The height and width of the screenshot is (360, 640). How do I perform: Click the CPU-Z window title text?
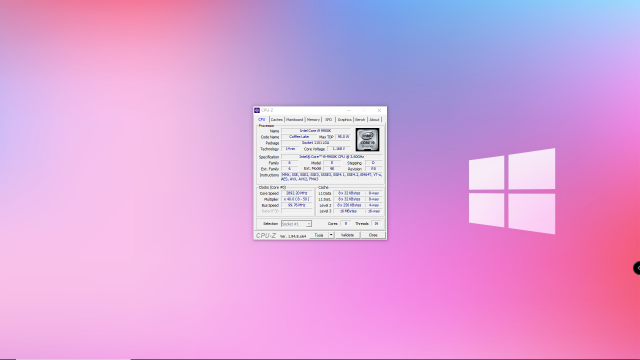point(267,110)
